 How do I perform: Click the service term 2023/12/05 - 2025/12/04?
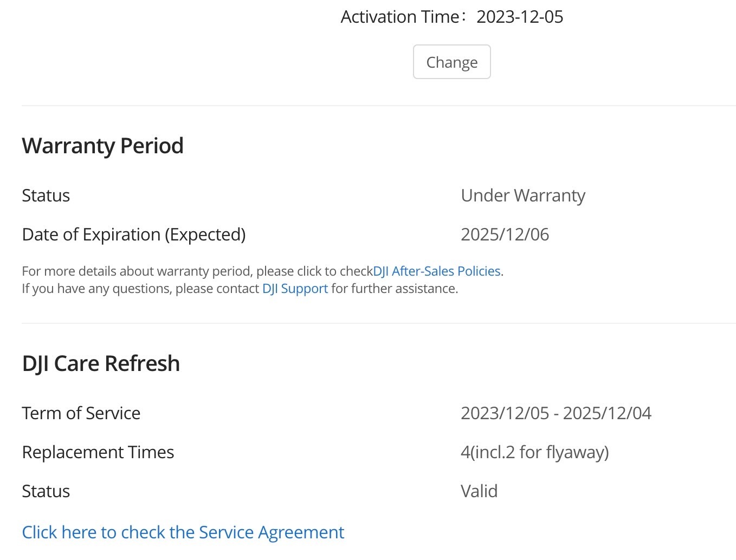[556, 413]
